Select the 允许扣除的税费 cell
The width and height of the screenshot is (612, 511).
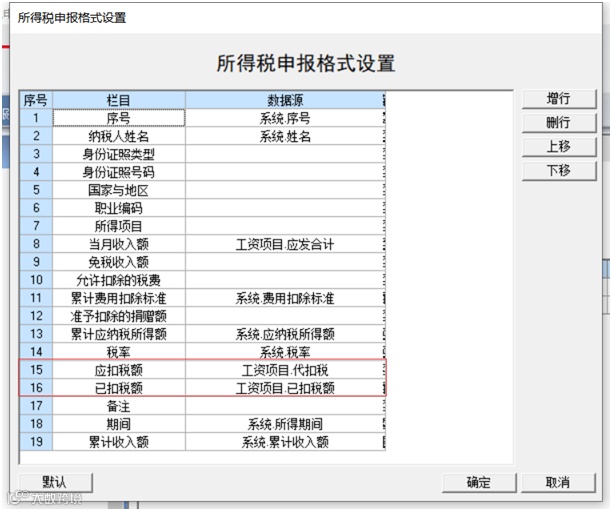pyautogui.click(x=119, y=280)
